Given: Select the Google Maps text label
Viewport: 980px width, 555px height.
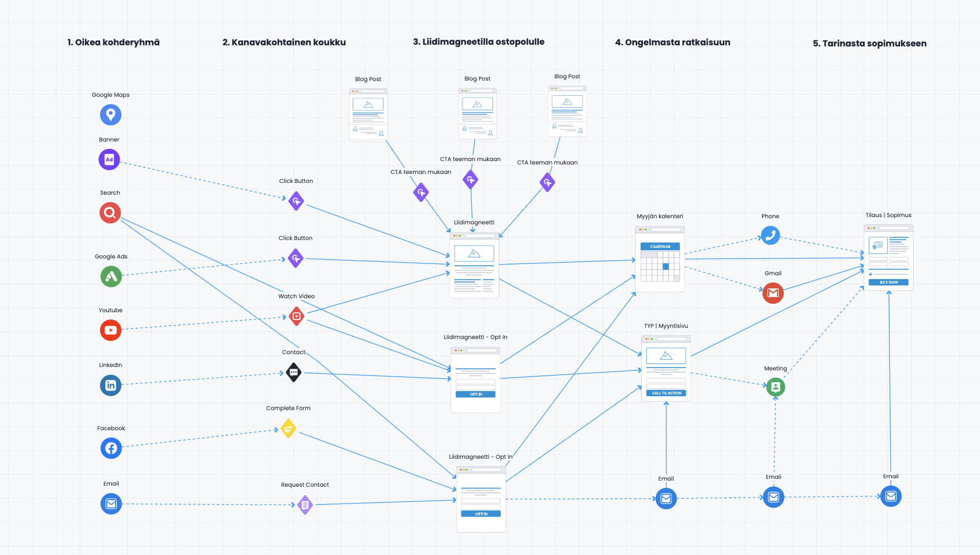Looking at the screenshot, I should pyautogui.click(x=111, y=95).
